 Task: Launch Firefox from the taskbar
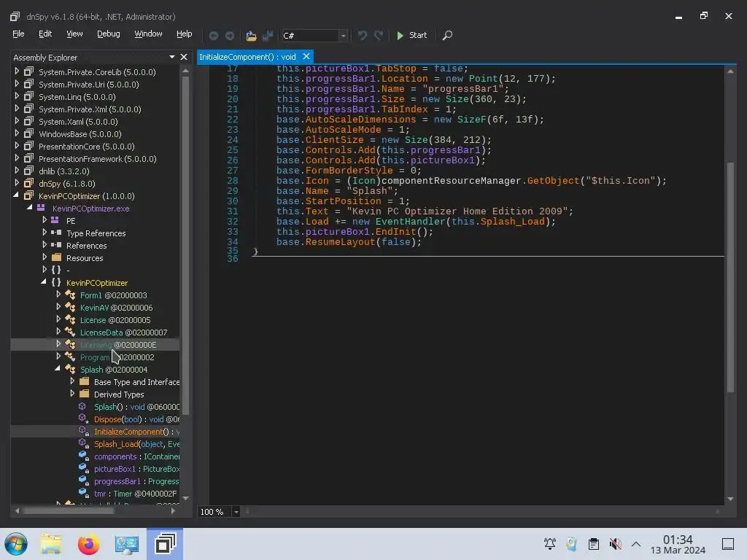coord(89,544)
